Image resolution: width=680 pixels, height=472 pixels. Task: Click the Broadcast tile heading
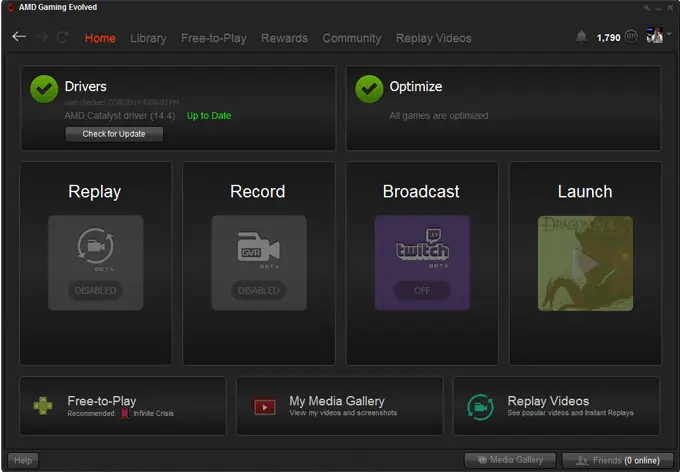click(x=421, y=191)
